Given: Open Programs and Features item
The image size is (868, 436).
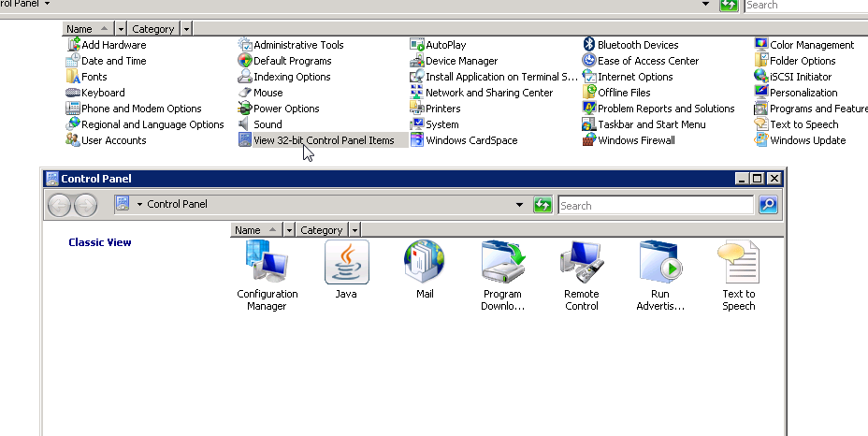Looking at the screenshot, I should 811,109.
